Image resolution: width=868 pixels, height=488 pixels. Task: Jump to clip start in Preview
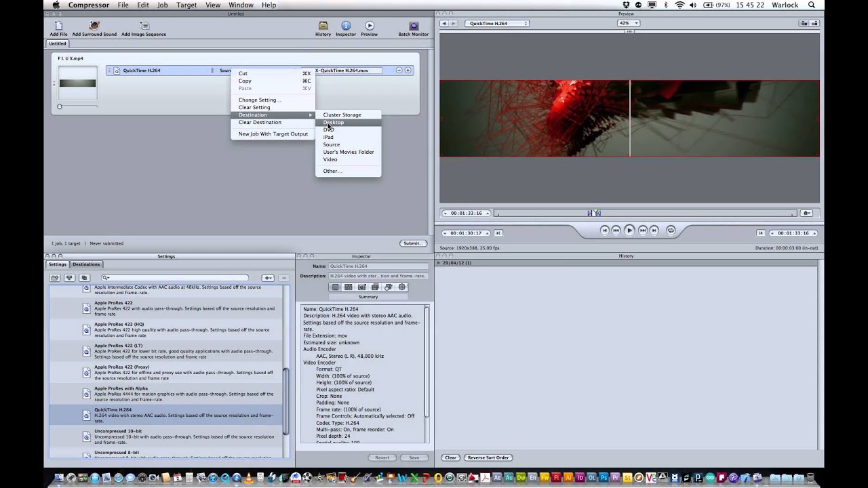click(x=604, y=230)
